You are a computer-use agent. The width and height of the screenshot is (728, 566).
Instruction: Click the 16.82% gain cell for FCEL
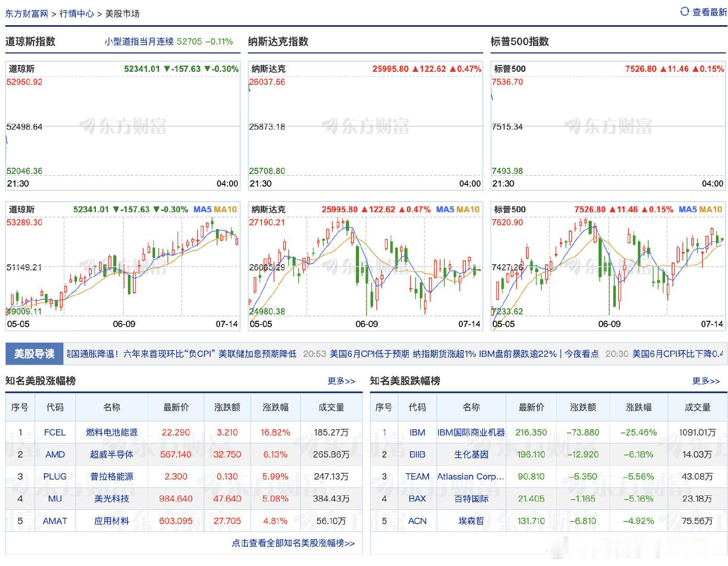pos(275,432)
